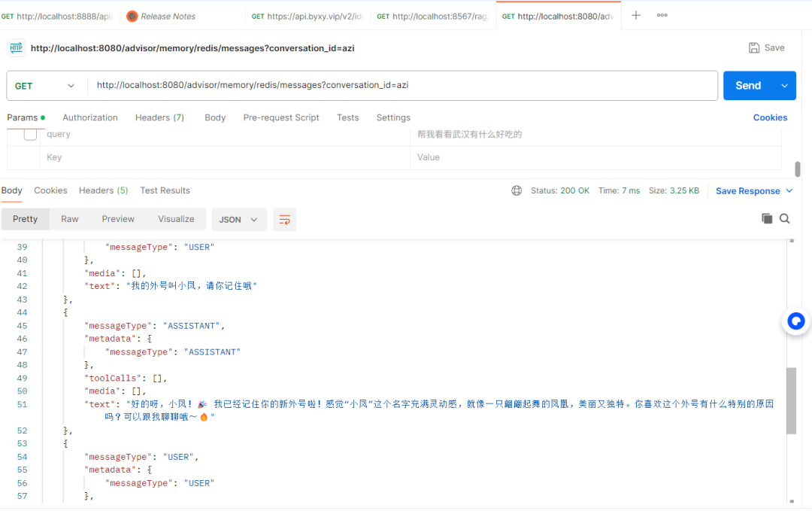Click the HTTP request type icon

coord(16,48)
